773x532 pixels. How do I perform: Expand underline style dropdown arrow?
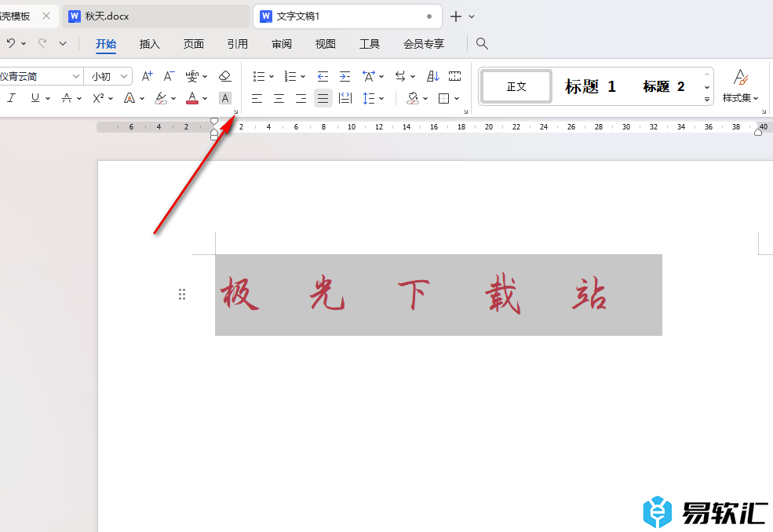pyautogui.click(x=48, y=99)
